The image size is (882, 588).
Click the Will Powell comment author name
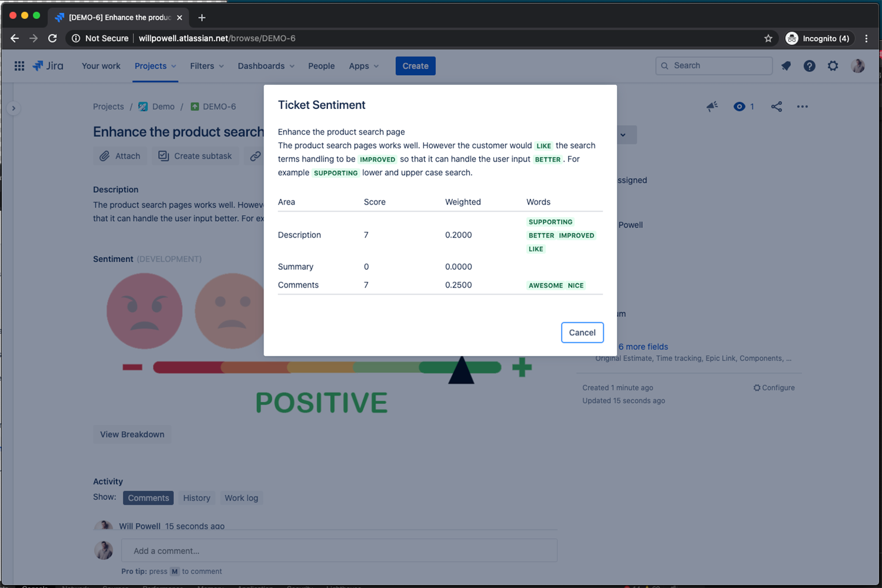140,526
